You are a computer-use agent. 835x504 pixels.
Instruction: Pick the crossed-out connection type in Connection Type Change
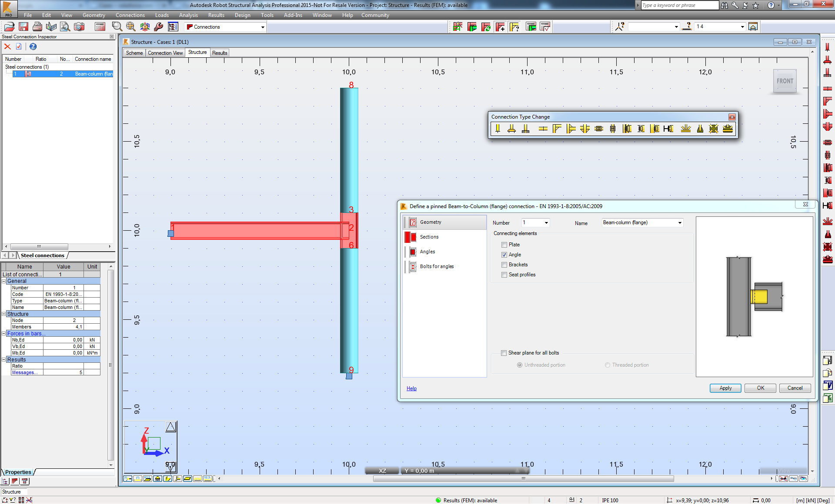(x=714, y=129)
